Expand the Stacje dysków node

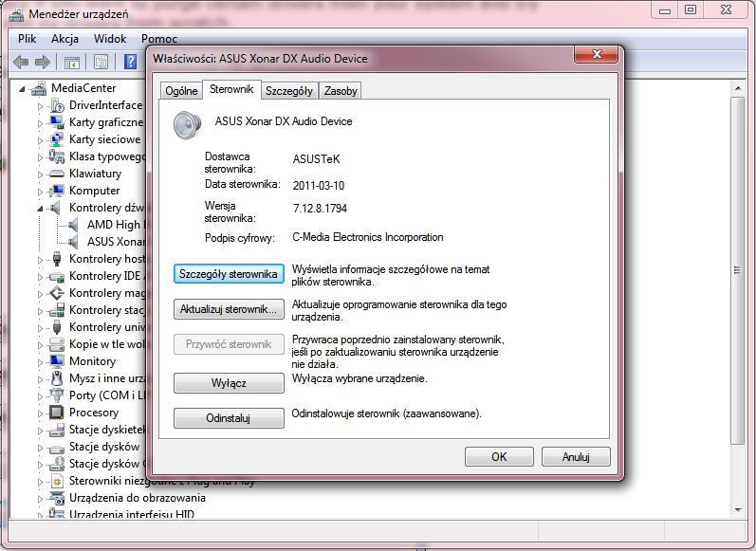pos(40,447)
